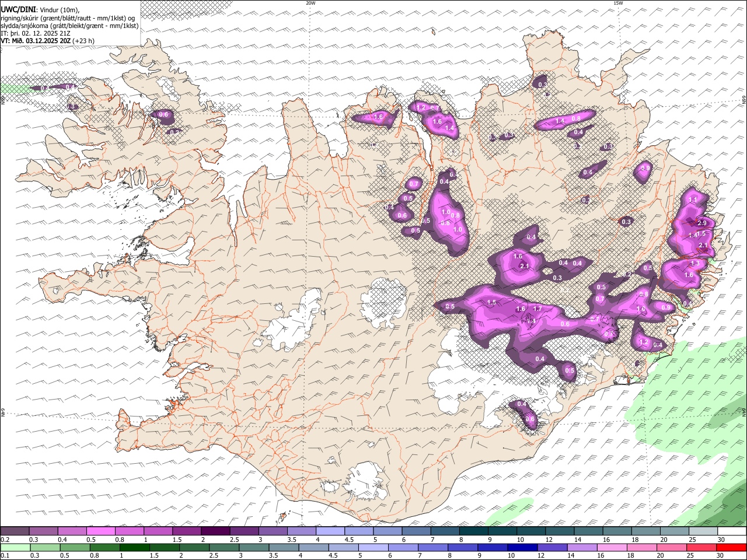Image resolution: width=747 pixels, height=560 pixels.
Task: Pick the snow legend swatch between 25 and 30
Action: [x=703, y=531]
